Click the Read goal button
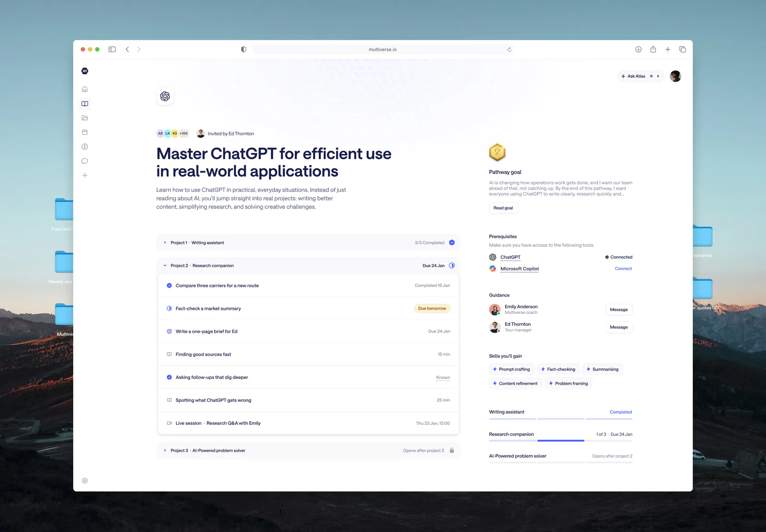Image resolution: width=766 pixels, height=532 pixels. pos(503,208)
